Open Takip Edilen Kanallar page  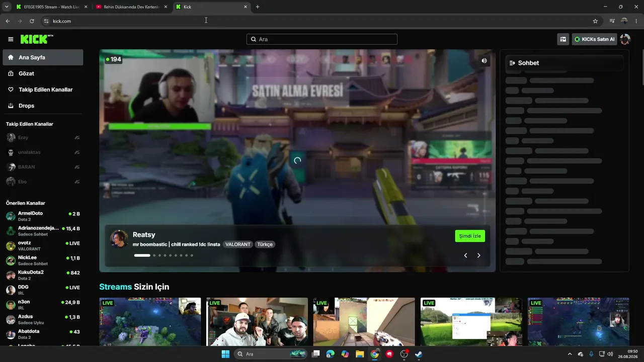coord(43,89)
